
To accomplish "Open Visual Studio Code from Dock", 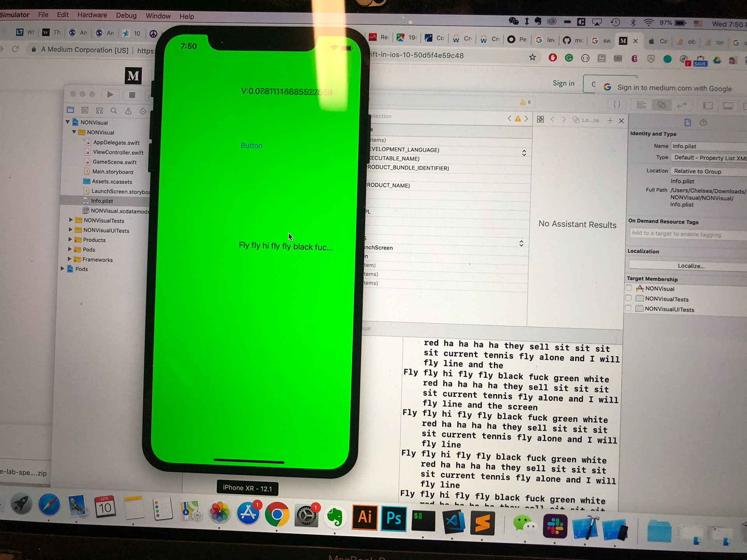I will [454, 522].
